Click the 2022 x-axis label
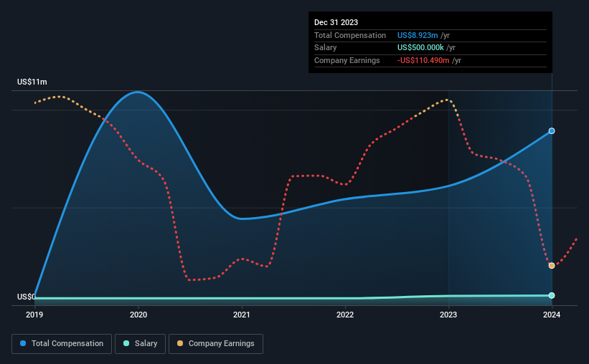The width and height of the screenshot is (589, 364). tap(345, 315)
